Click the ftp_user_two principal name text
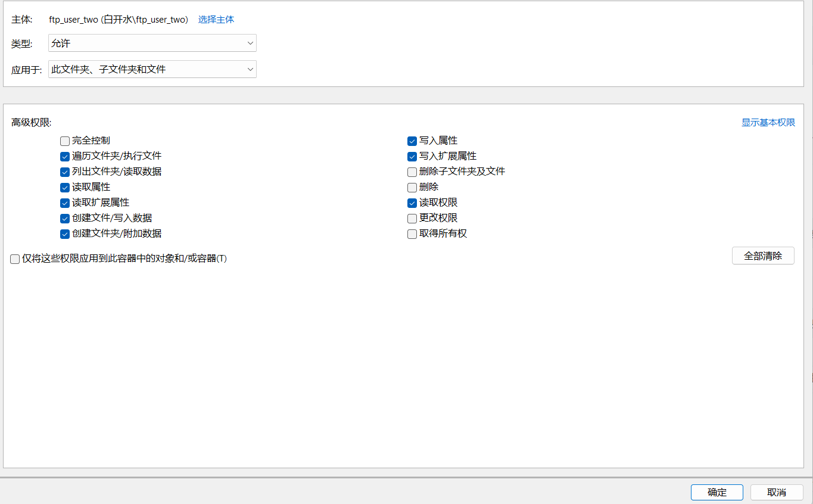Viewport: 813px width, 504px height. (119, 20)
